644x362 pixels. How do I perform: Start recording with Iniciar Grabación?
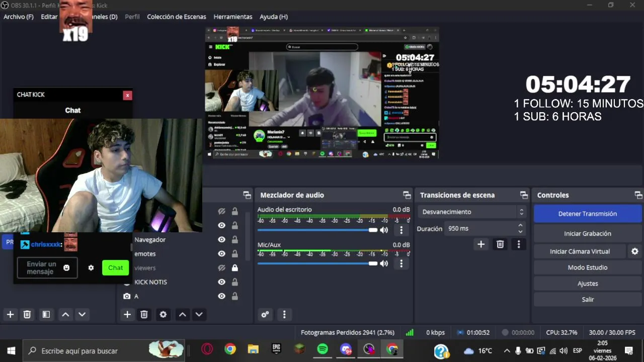click(x=588, y=233)
